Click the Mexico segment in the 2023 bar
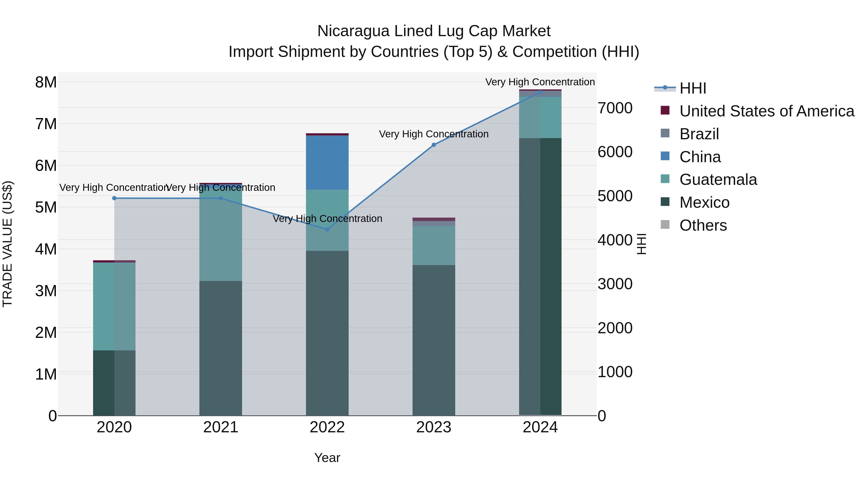The width and height of the screenshot is (868, 488). 434,340
